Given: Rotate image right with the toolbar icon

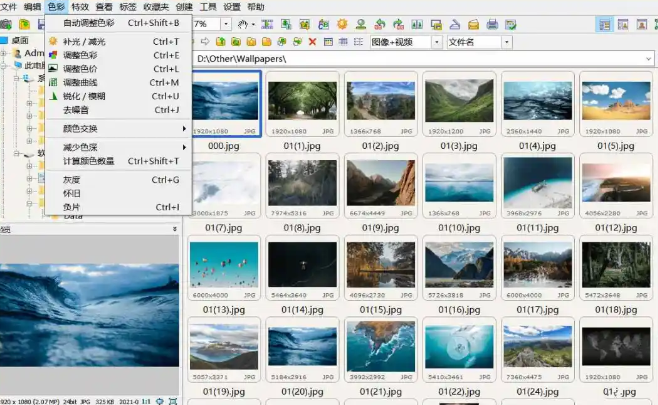Looking at the screenshot, I should coord(398,24).
